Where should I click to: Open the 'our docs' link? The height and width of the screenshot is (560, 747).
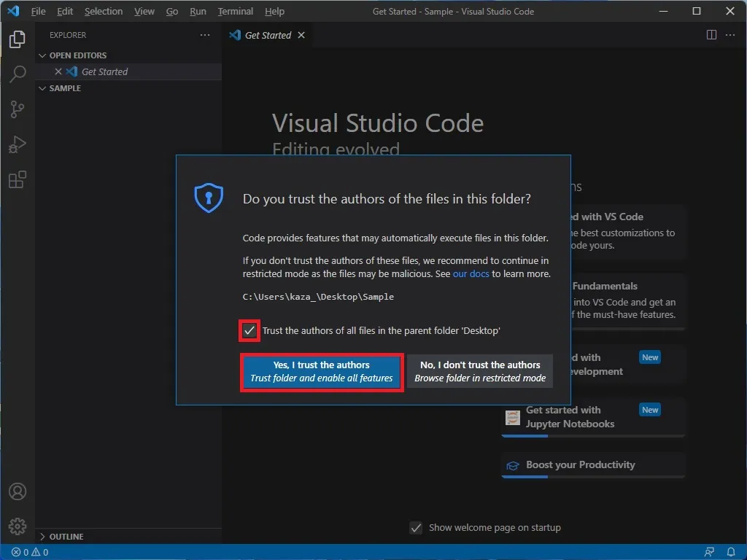471,274
